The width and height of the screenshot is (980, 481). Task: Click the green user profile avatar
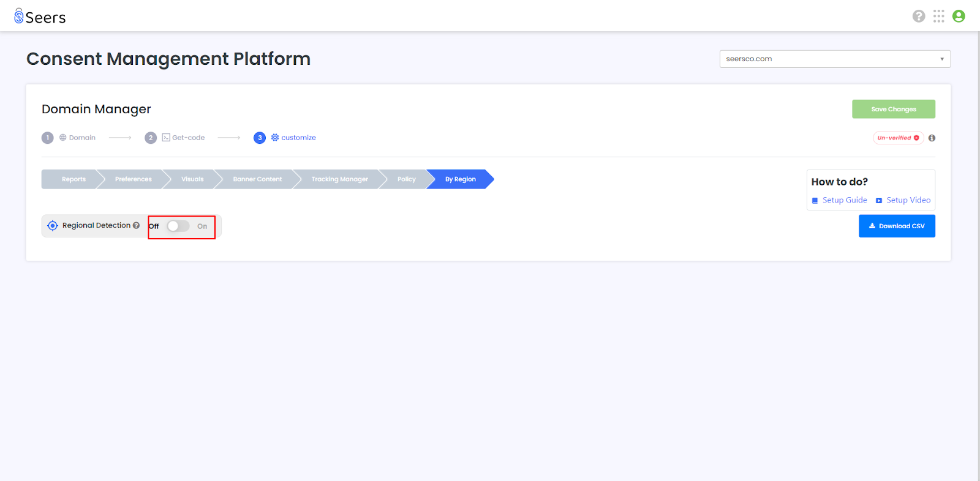click(x=959, y=17)
